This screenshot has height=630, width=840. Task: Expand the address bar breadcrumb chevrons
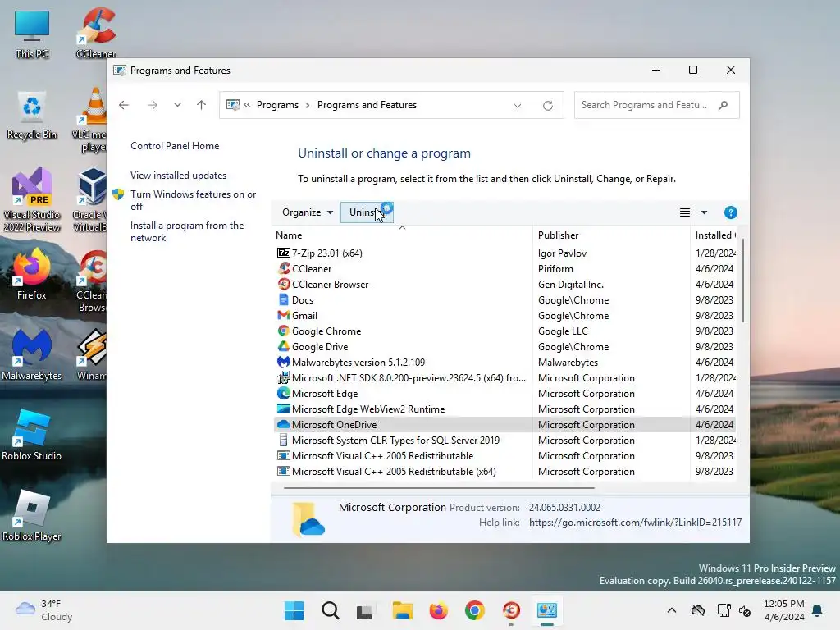click(x=247, y=105)
